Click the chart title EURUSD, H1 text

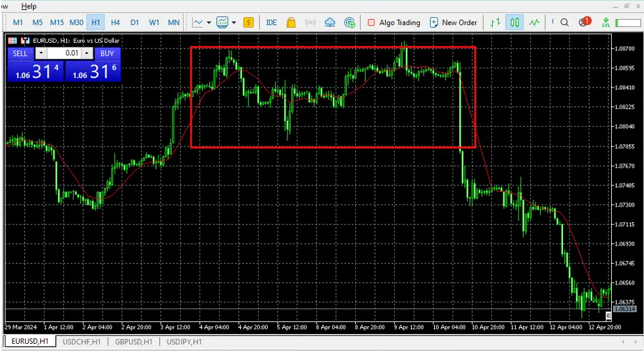pyautogui.click(x=76, y=41)
